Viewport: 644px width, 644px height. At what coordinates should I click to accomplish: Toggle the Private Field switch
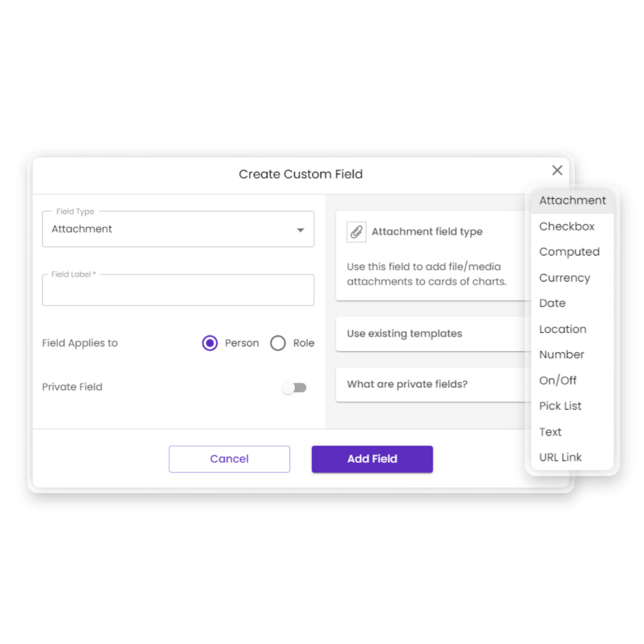(294, 387)
